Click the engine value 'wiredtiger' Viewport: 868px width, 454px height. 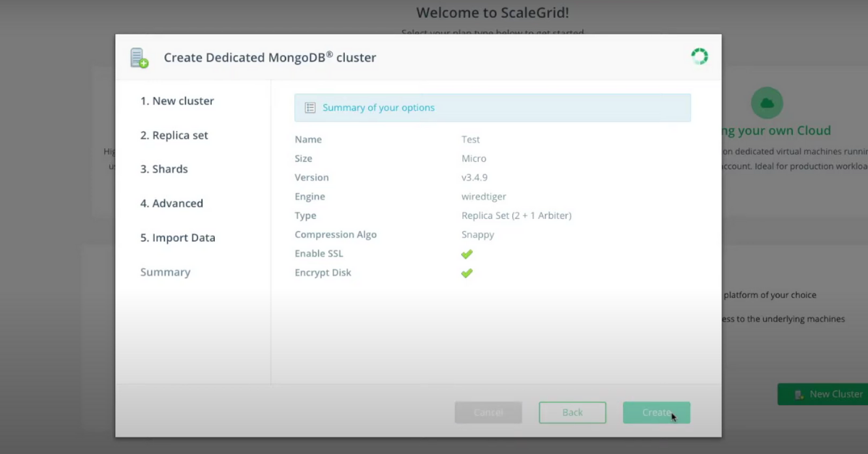pos(484,197)
